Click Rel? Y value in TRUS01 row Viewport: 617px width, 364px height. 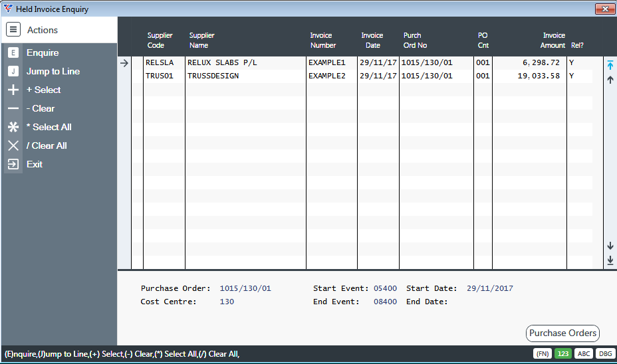click(571, 76)
